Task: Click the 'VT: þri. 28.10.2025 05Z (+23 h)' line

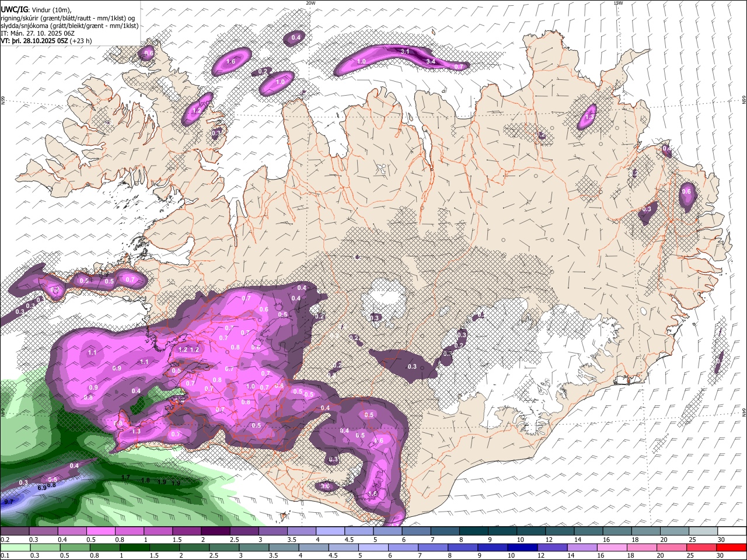Action: (x=46, y=41)
